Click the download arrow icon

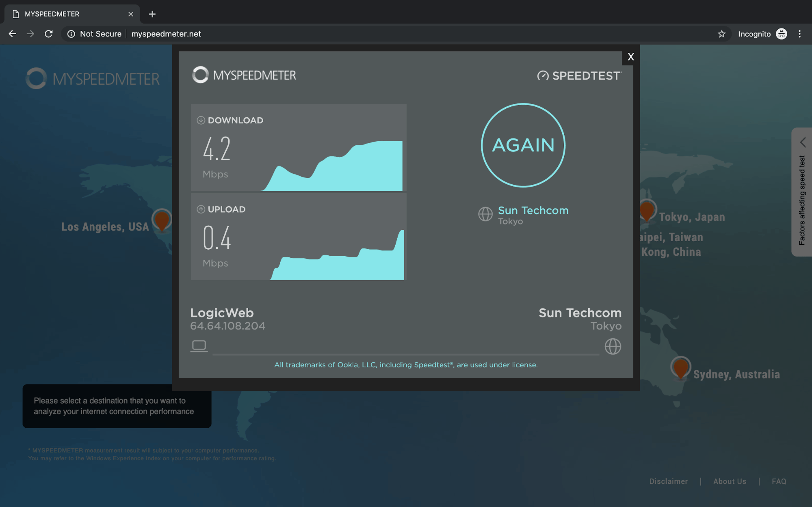(x=201, y=121)
